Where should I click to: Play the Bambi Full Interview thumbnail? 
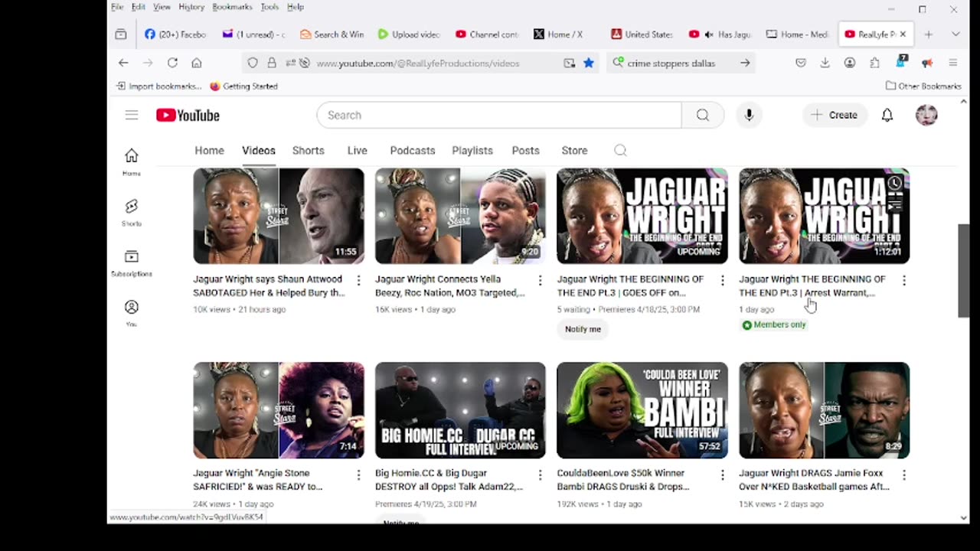pyautogui.click(x=642, y=410)
